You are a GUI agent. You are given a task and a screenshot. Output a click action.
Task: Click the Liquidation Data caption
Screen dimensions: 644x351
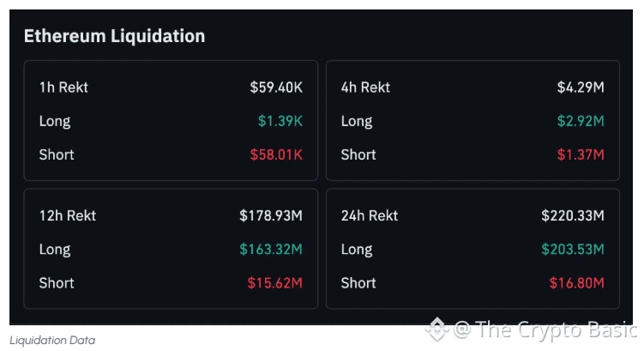[52, 341]
